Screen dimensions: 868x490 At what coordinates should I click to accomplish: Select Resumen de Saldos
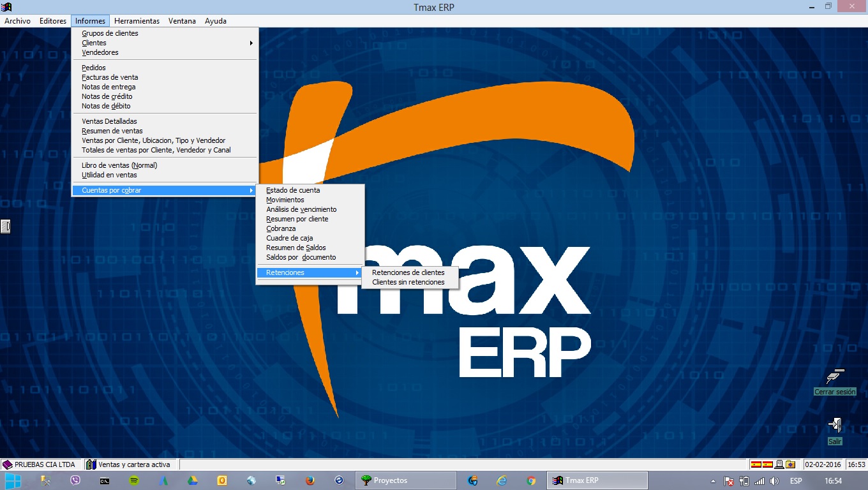(x=310, y=248)
